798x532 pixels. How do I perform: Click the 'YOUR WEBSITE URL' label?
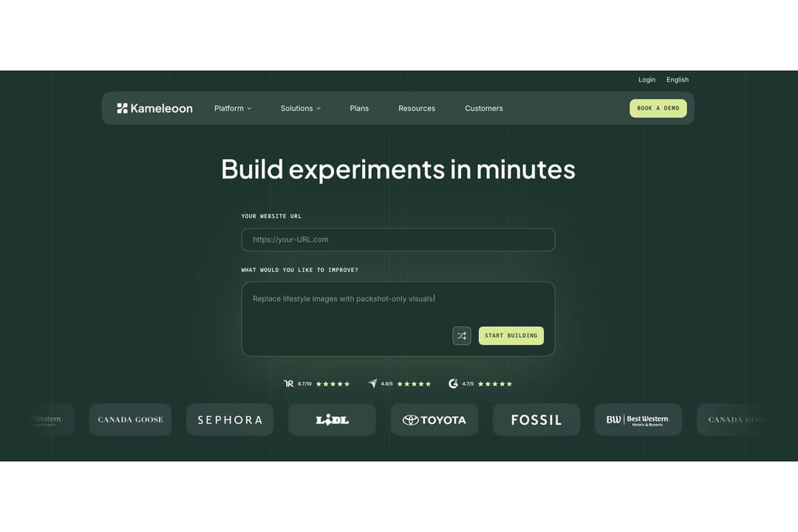tap(271, 216)
